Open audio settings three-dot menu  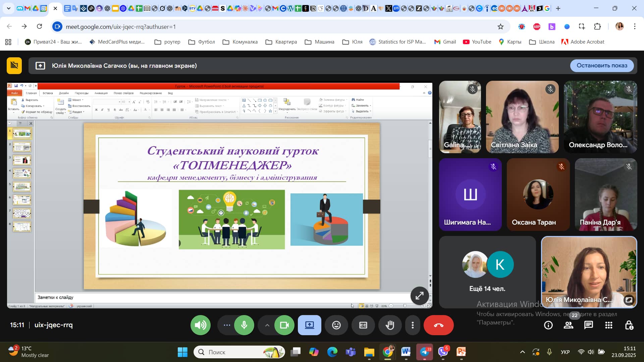pos(227,325)
